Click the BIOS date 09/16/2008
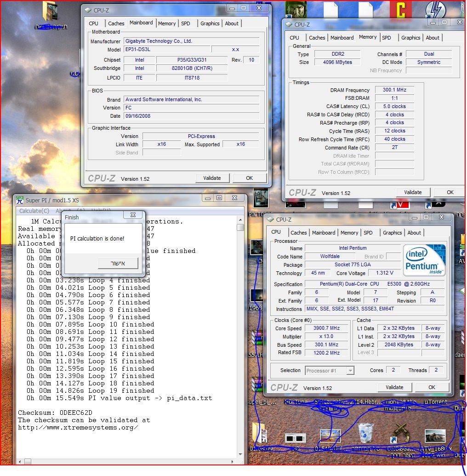 (192, 115)
